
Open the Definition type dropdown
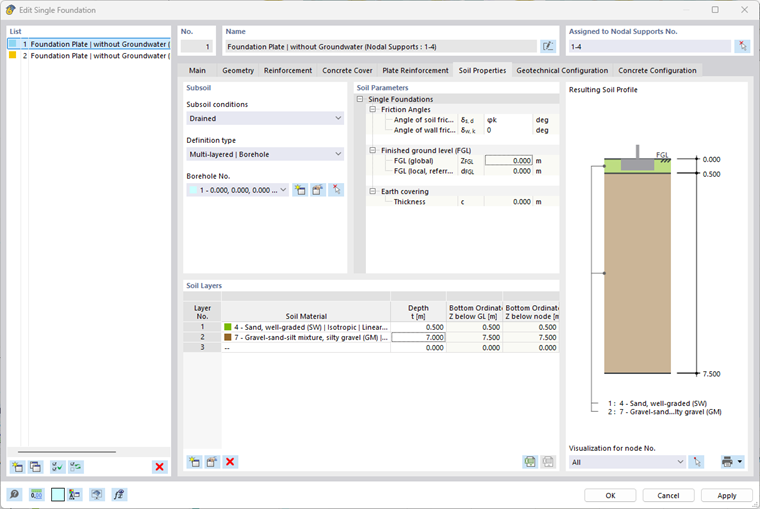click(x=265, y=154)
